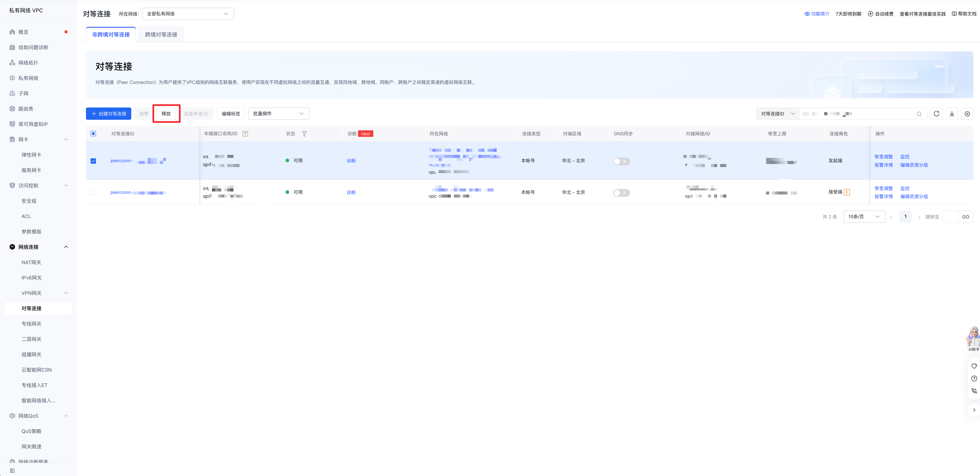Click 诊断 link in first row
This screenshot has width=980, height=476.
point(351,161)
